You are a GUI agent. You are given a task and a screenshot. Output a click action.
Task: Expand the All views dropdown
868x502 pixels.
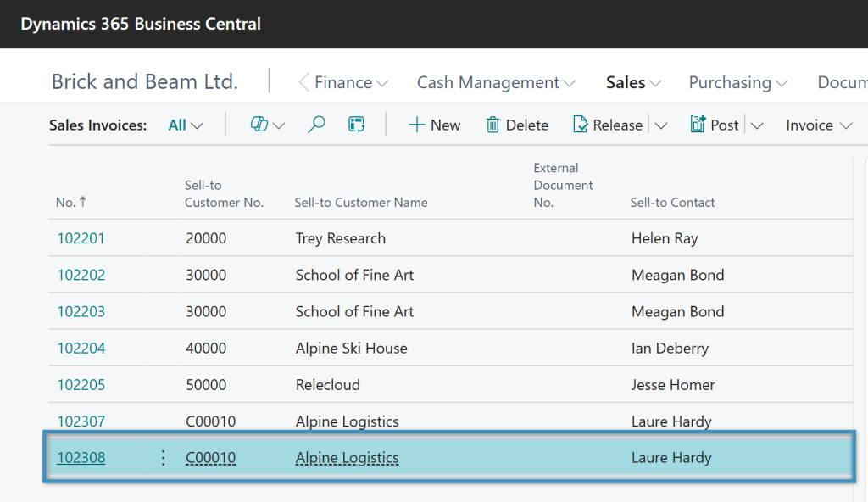point(186,126)
